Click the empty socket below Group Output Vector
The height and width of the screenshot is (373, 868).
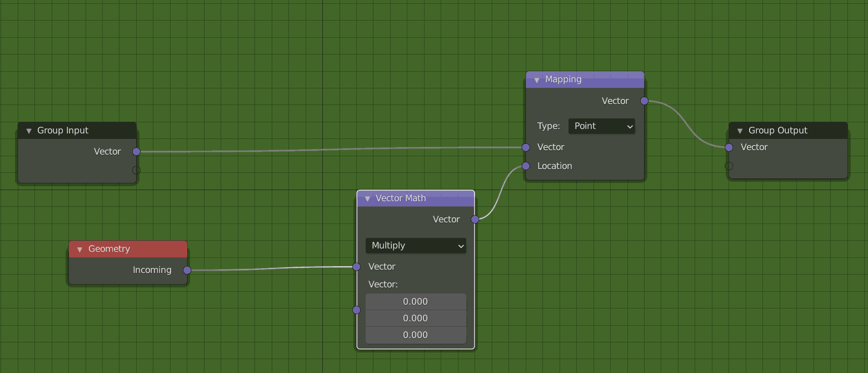click(x=729, y=165)
